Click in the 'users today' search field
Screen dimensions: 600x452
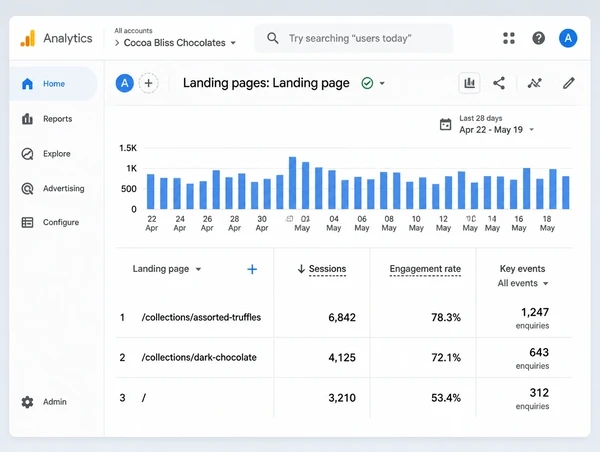coord(354,38)
